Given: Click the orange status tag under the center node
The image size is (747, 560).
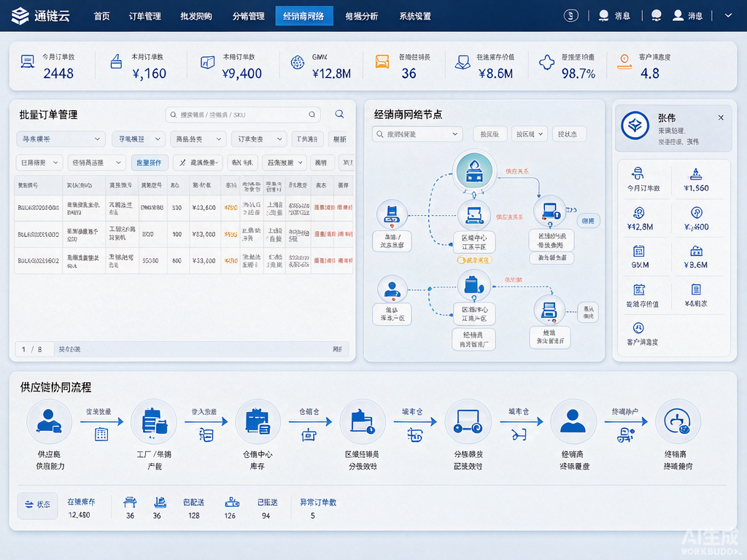Looking at the screenshot, I should tap(474, 260).
